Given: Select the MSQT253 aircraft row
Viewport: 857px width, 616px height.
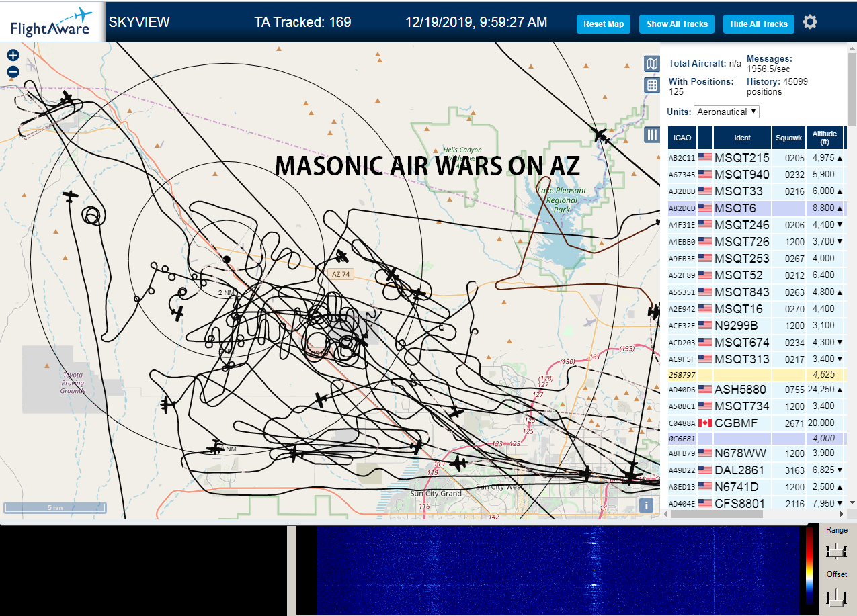Looking at the screenshot, I should pos(757,259).
